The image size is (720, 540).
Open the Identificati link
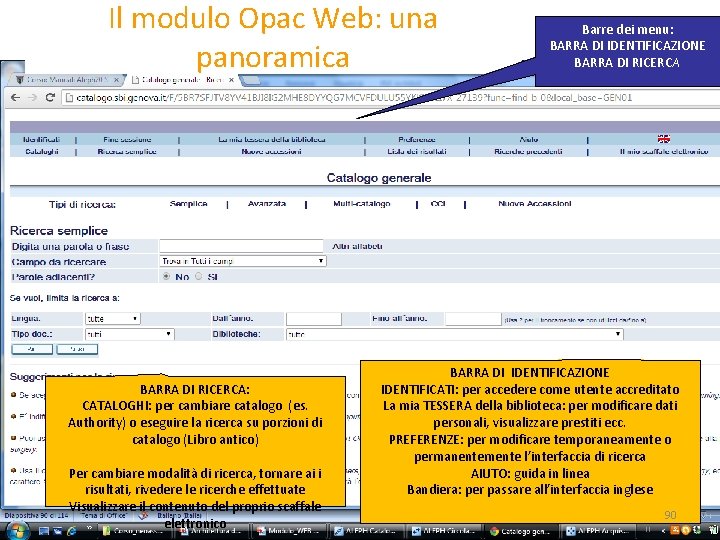pos(41,139)
